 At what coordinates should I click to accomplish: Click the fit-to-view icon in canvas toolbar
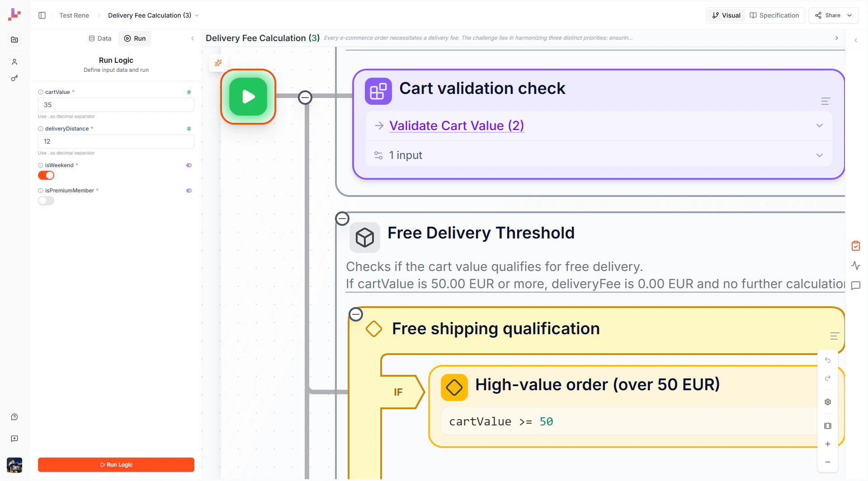pyautogui.click(x=828, y=426)
